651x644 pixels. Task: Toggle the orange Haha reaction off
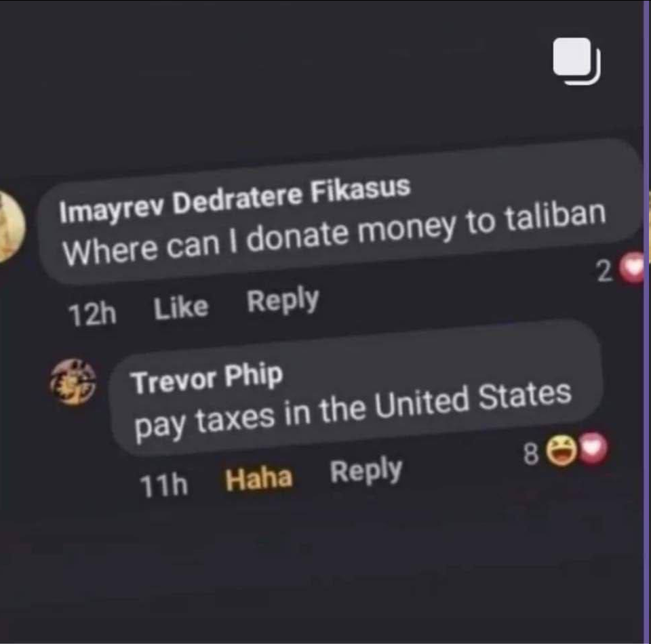[x=259, y=479]
